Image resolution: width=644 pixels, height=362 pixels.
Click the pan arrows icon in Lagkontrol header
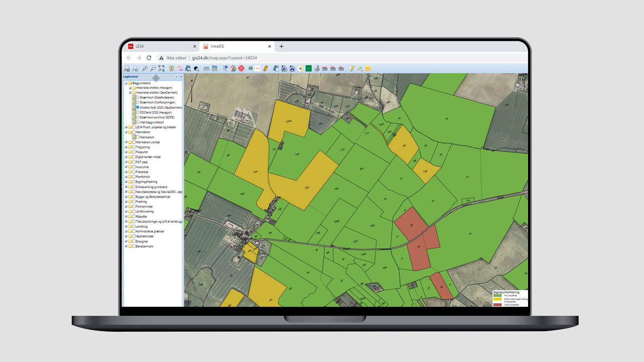click(x=156, y=78)
